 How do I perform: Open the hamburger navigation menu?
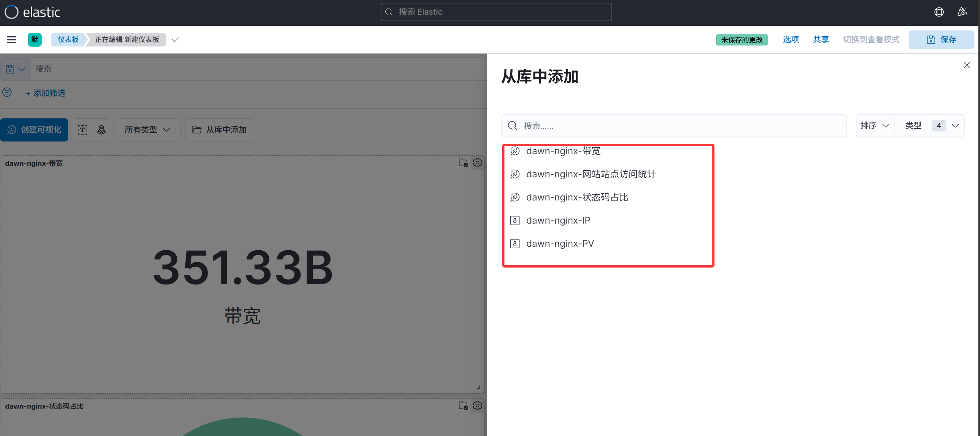point(12,40)
